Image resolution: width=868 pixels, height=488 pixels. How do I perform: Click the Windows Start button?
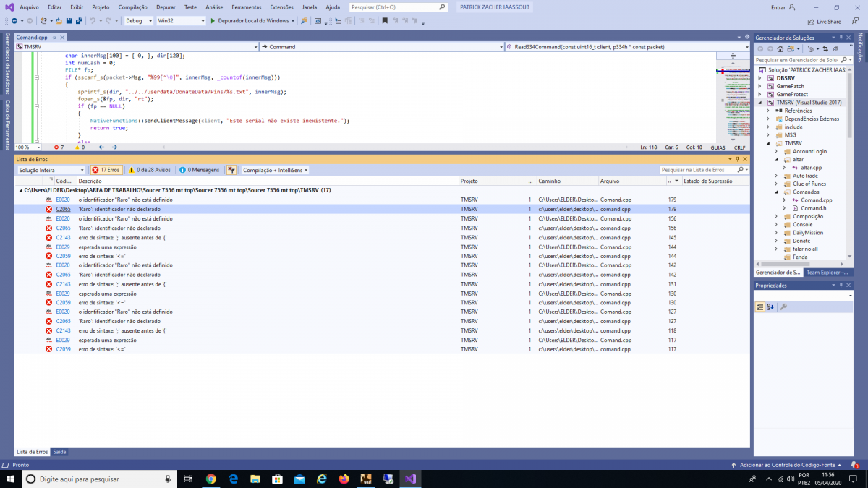pyautogui.click(x=11, y=479)
